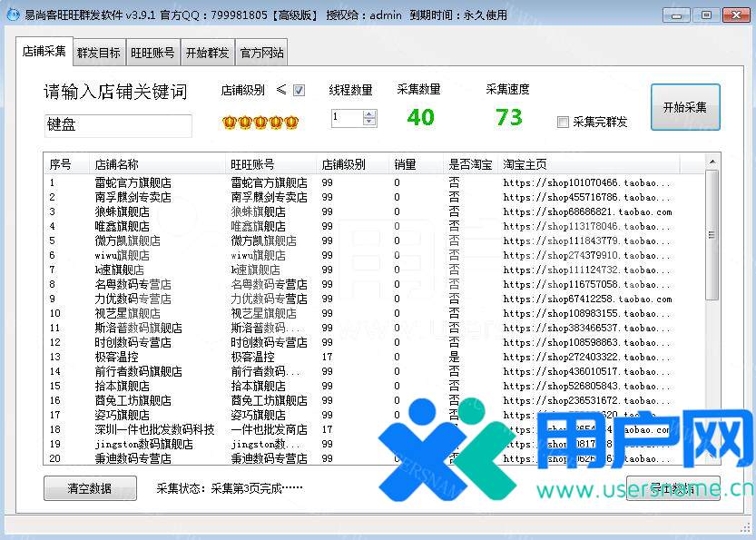Image resolution: width=756 pixels, height=540 pixels.
Task: Enable the 采集完群发 checkbox
Action: (563, 122)
